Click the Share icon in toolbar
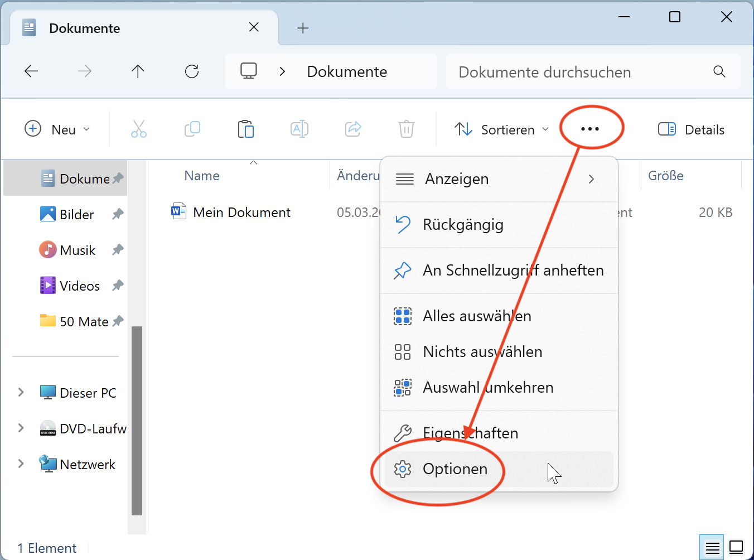The height and width of the screenshot is (560, 754). click(x=353, y=129)
